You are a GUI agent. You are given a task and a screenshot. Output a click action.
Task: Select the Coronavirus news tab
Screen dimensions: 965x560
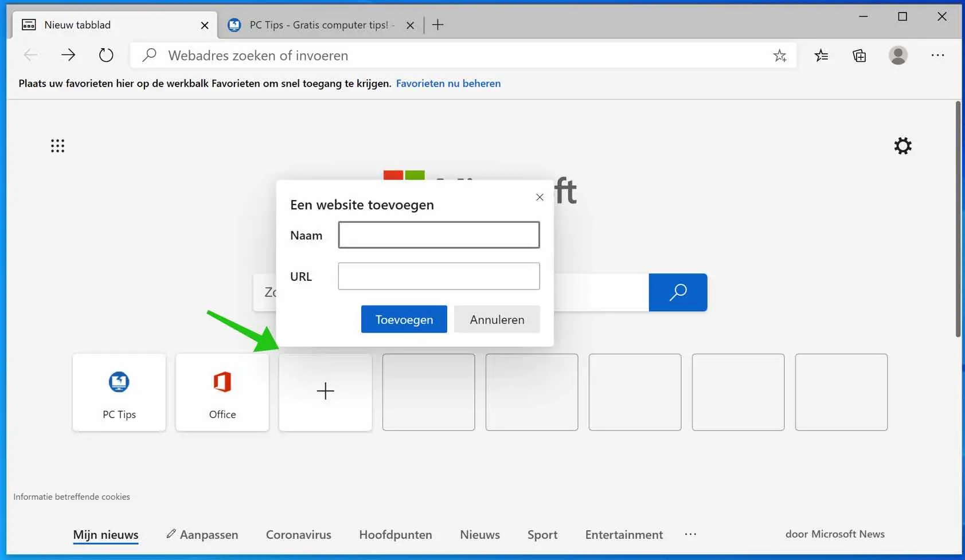[299, 534]
